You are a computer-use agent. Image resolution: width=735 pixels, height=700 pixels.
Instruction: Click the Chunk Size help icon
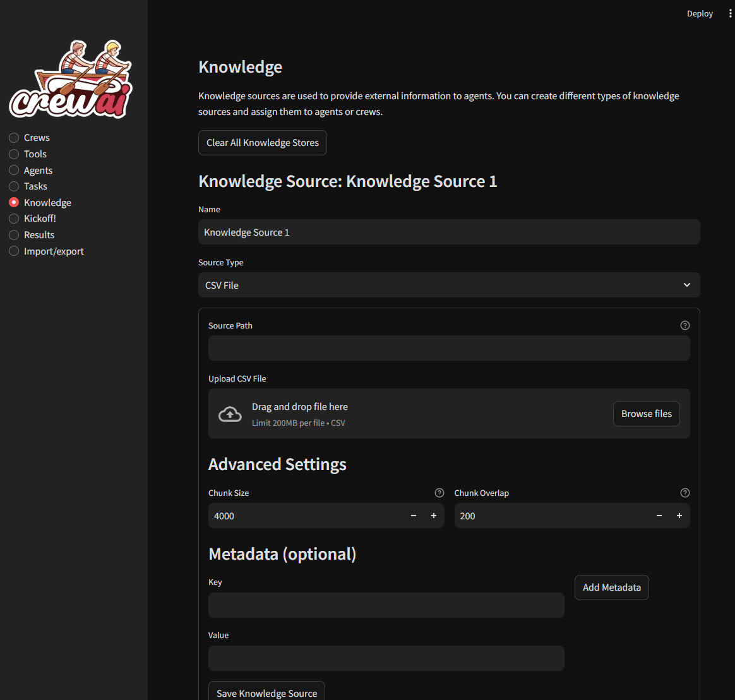coord(439,493)
